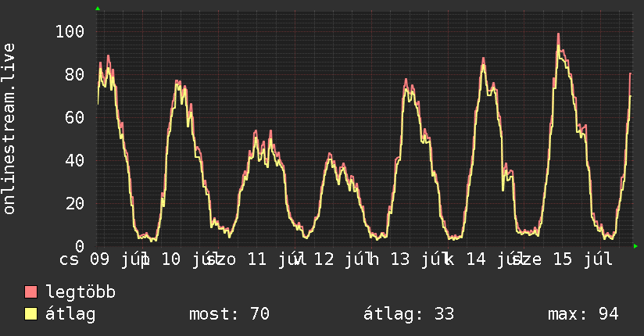Click the 80 y-axis label
Image resolution: width=644 pixels, height=336 pixels.
pos(75,75)
